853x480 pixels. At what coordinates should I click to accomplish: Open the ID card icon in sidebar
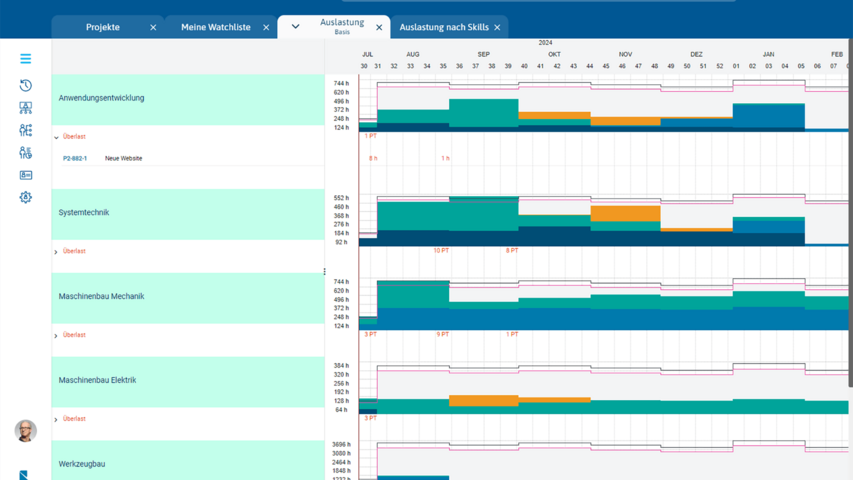[26, 175]
